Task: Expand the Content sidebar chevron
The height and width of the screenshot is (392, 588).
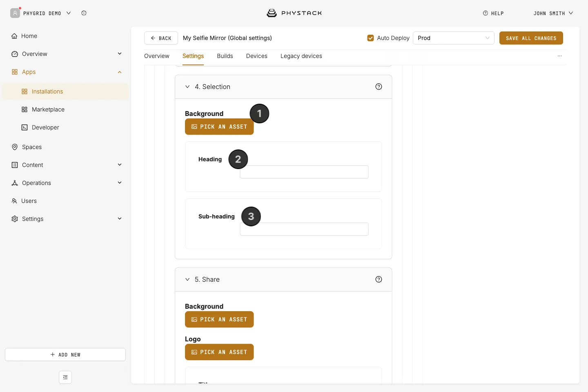Action: (120, 165)
